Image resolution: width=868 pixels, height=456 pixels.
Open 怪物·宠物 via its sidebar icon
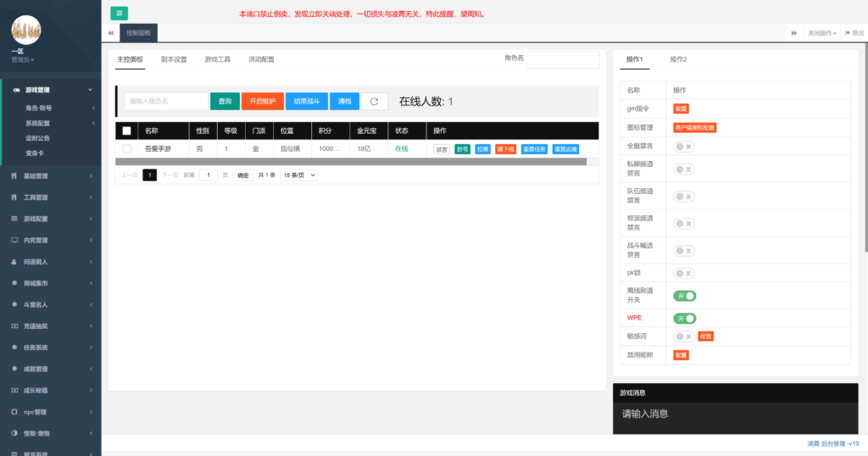(x=14, y=433)
